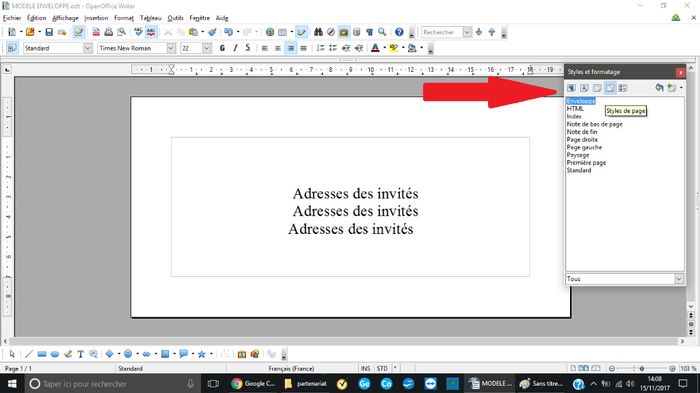The width and height of the screenshot is (700, 393).
Task: Click the zoom slider in status bar
Action: pyautogui.click(x=642, y=368)
